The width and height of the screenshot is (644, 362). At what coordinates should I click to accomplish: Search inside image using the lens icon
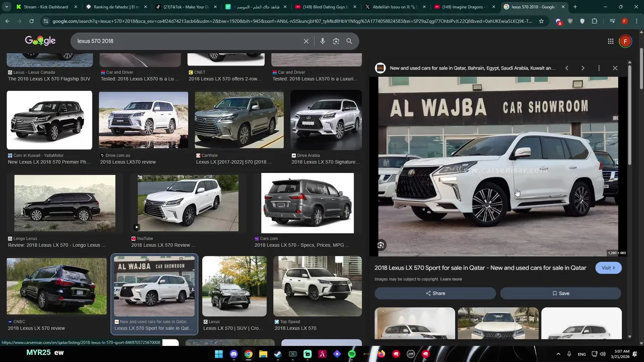pos(381,245)
